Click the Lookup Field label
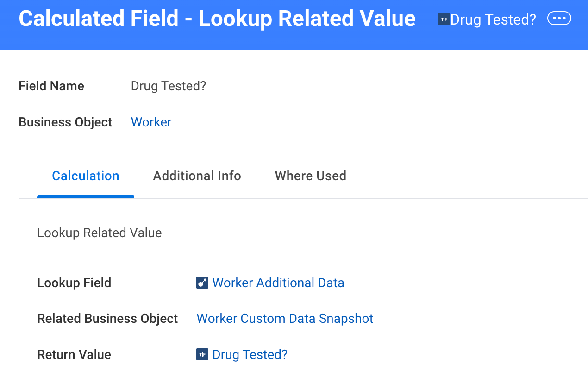 74,283
